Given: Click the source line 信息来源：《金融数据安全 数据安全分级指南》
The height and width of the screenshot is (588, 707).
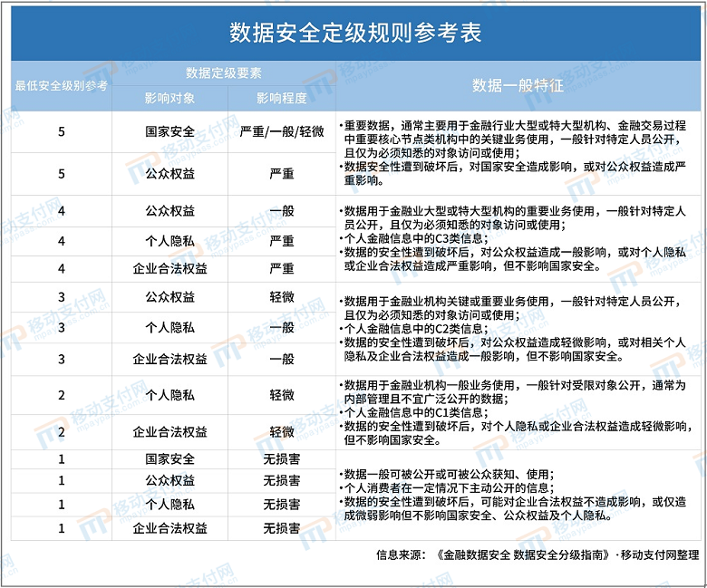Looking at the screenshot, I should click(538, 554).
